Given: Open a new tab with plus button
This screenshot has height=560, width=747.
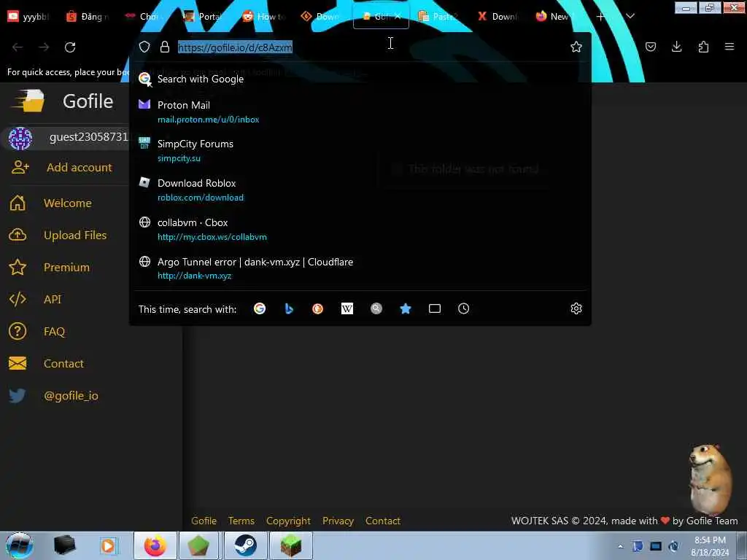Looking at the screenshot, I should 601,17.
